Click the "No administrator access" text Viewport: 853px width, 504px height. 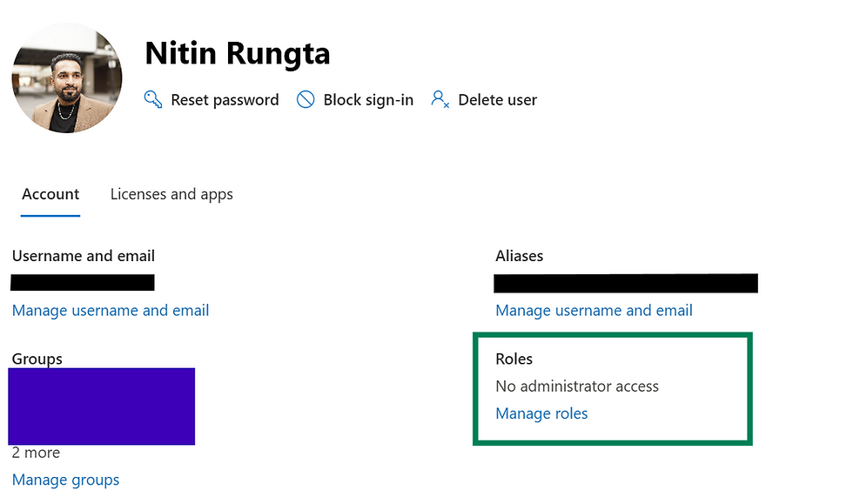pyautogui.click(x=577, y=386)
